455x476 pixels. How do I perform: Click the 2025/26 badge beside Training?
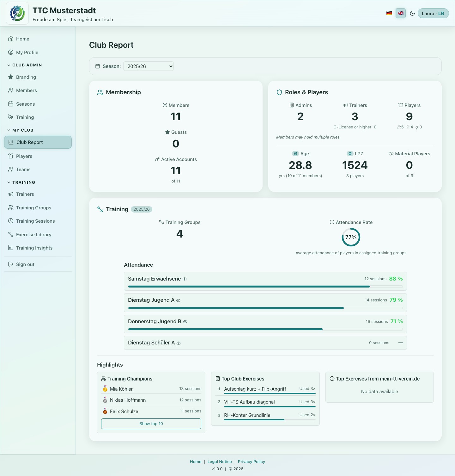(x=142, y=209)
